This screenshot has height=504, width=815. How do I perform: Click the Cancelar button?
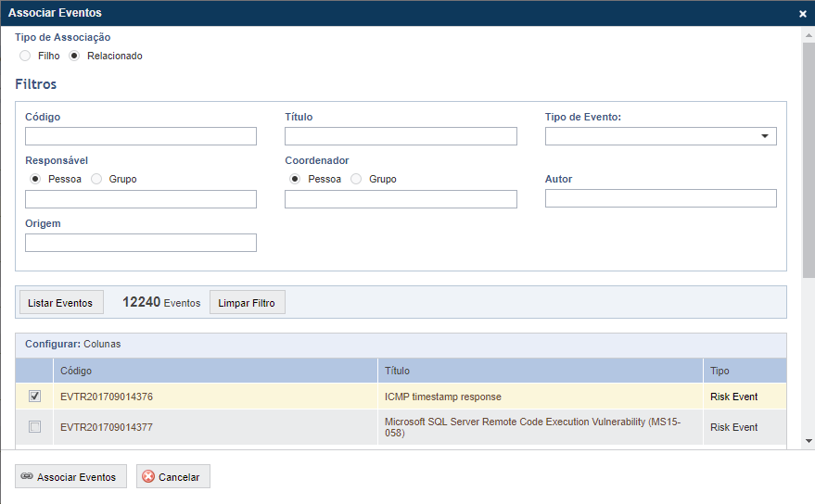click(x=173, y=476)
